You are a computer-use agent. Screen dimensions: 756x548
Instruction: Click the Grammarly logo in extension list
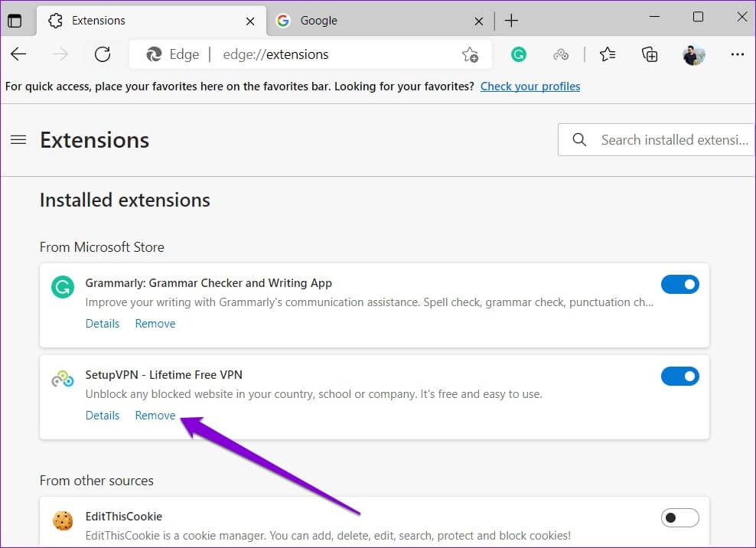point(63,287)
